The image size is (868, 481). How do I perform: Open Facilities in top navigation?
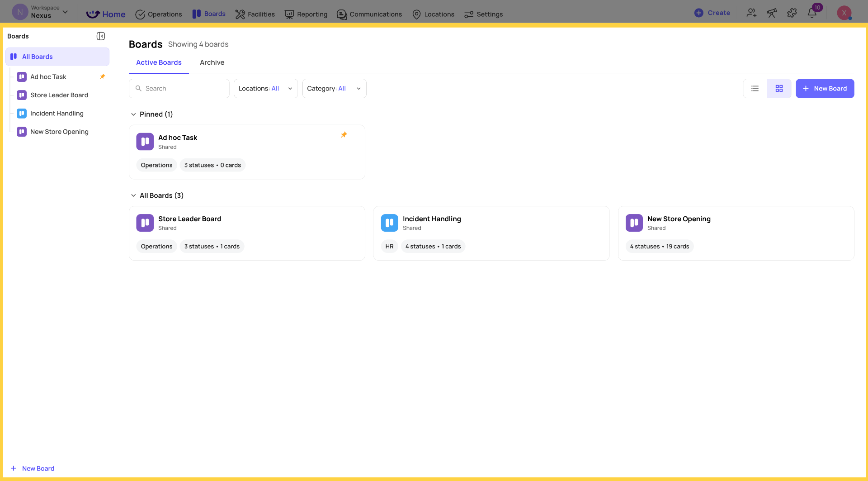[x=255, y=14]
